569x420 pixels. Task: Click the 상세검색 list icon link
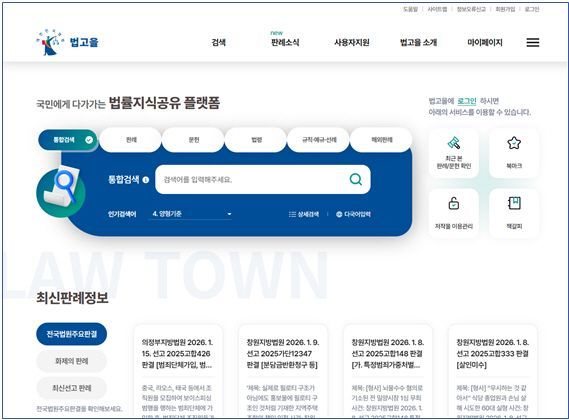(x=304, y=214)
